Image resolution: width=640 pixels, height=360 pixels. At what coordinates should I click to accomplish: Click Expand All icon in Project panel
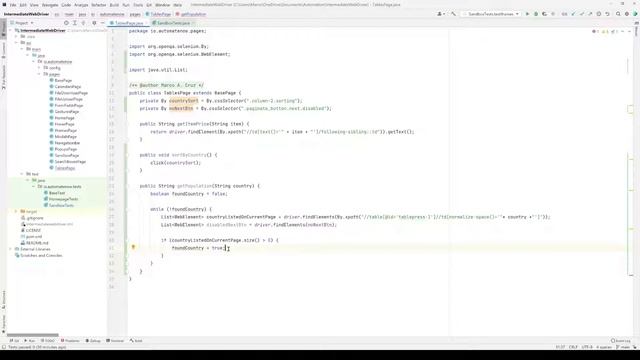(x=75, y=23)
